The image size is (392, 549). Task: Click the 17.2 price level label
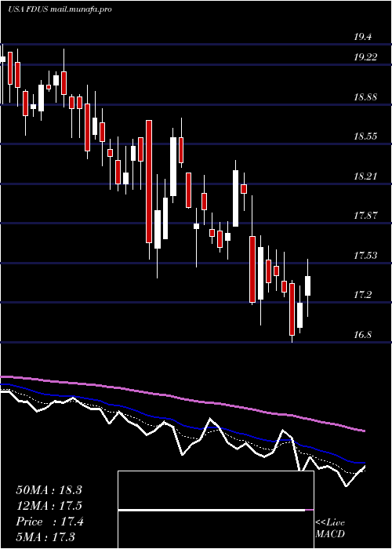(x=362, y=295)
